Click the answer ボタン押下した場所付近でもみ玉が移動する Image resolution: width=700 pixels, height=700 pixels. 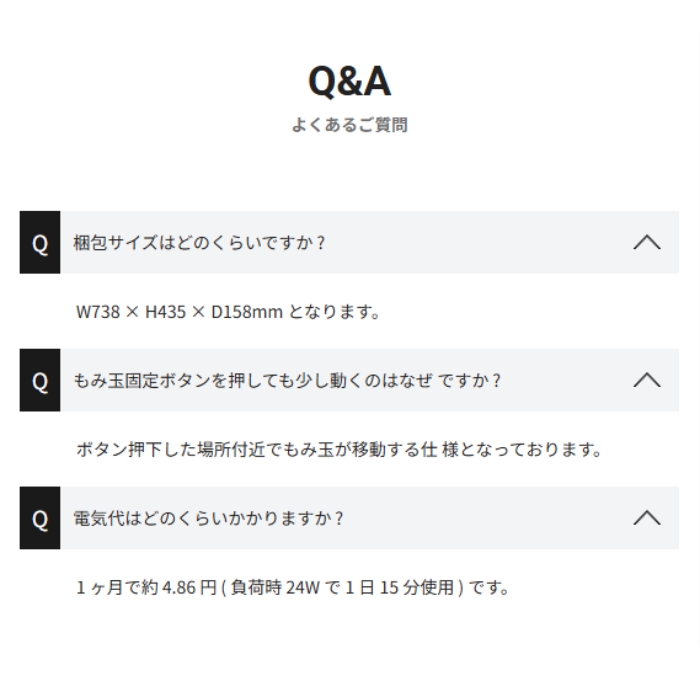coord(338,450)
